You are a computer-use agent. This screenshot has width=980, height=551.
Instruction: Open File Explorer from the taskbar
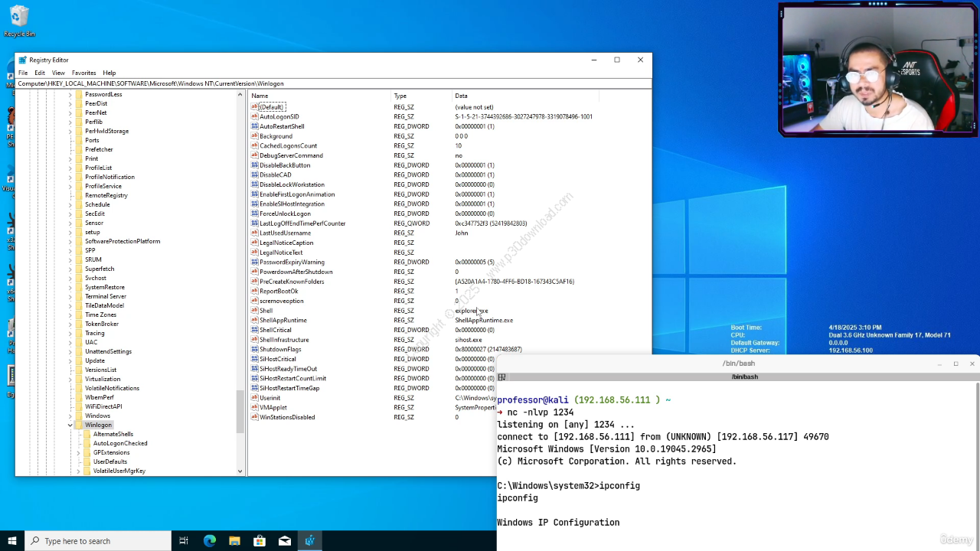pos(234,541)
